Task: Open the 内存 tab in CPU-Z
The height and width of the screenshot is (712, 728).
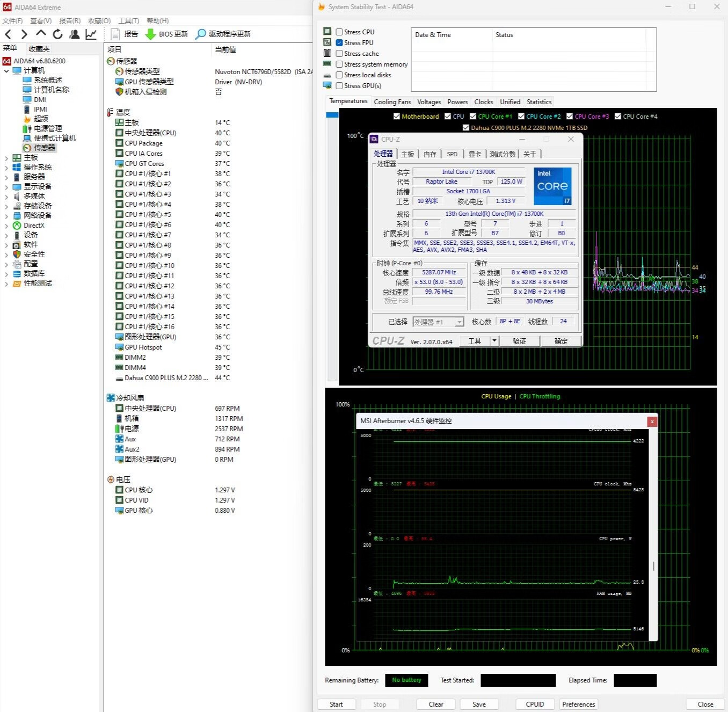Action: tap(430, 154)
